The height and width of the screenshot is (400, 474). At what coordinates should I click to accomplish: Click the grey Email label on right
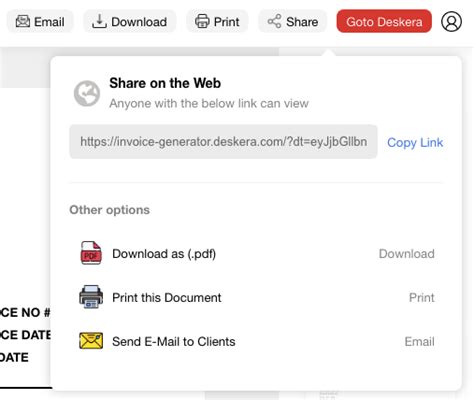tap(419, 342)
